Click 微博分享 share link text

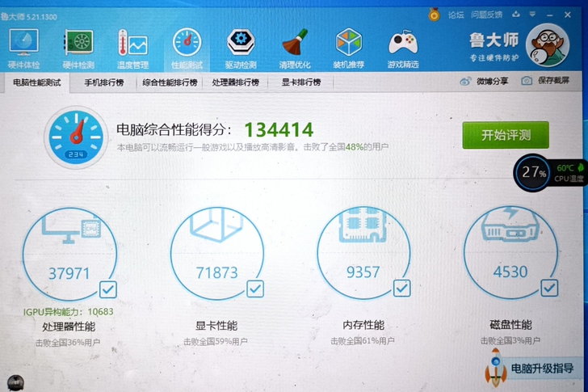point(493,81)
